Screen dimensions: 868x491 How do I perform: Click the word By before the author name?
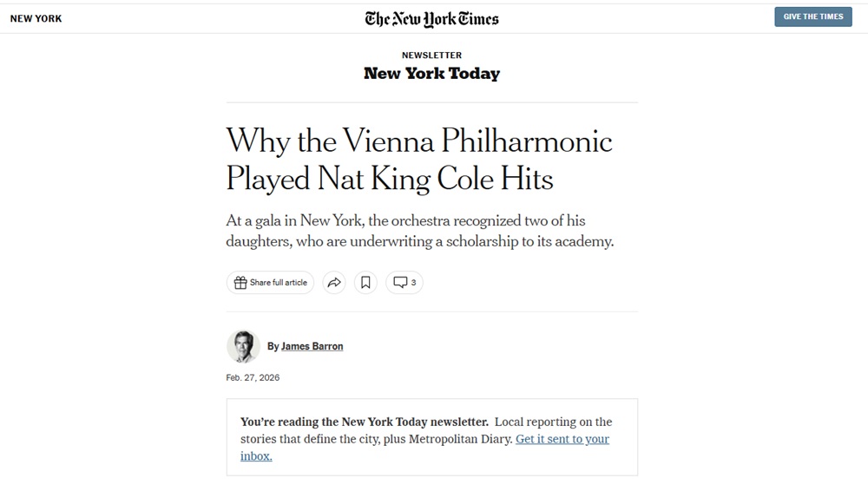coord(273,346)
